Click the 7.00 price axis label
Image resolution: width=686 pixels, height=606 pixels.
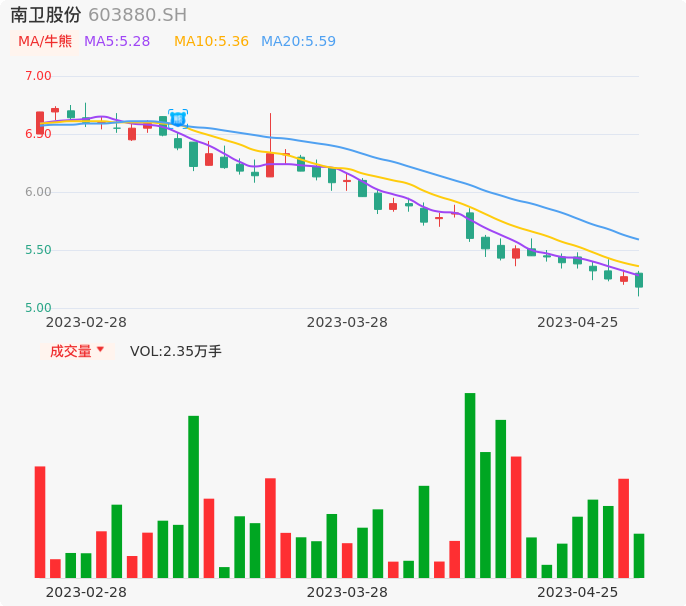[38, 76]
